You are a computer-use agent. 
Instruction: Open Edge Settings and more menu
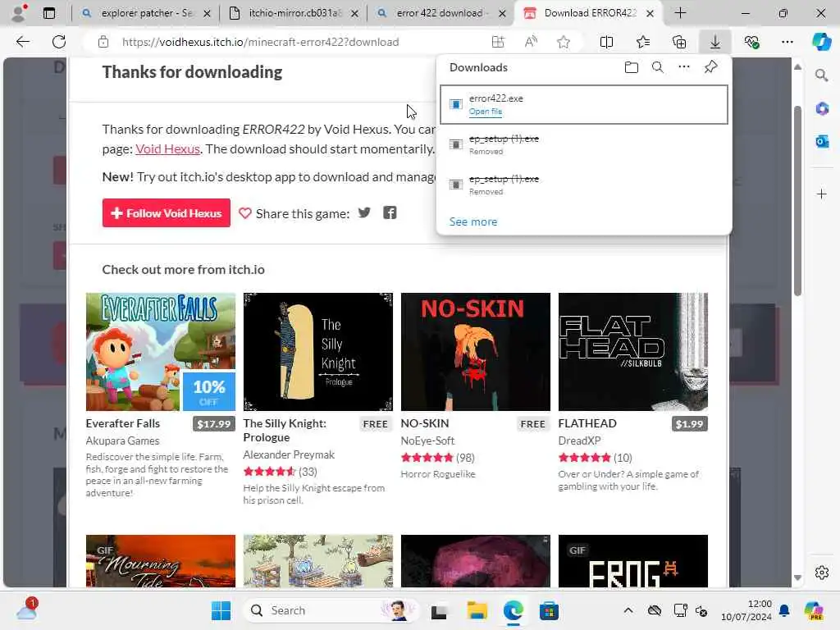click(787, 42)
